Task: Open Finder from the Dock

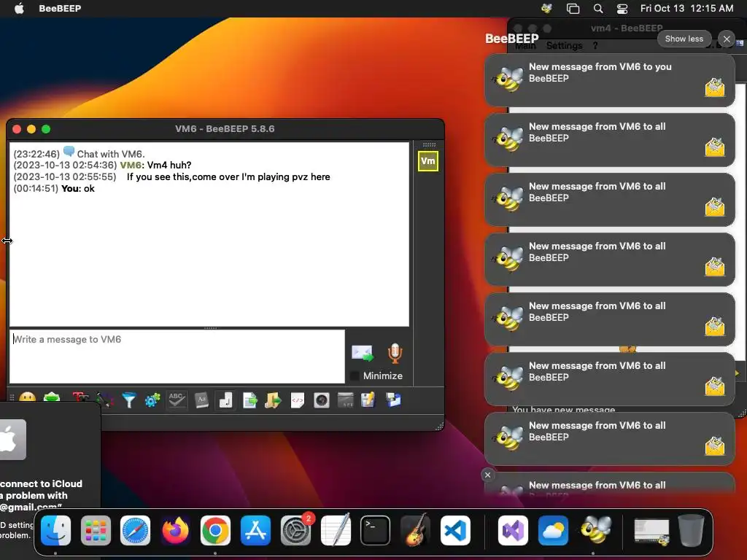Action: pos(55,530)
